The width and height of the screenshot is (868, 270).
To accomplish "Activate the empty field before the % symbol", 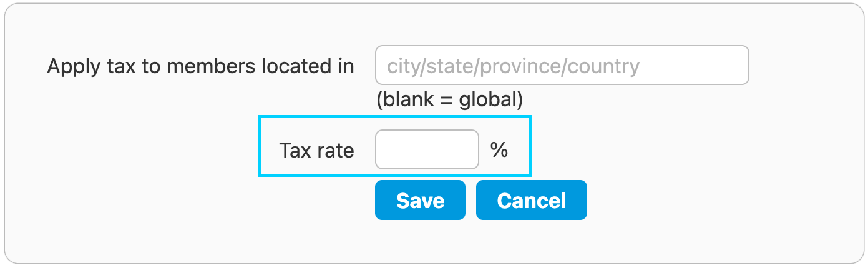I will (x=427, y=149).
